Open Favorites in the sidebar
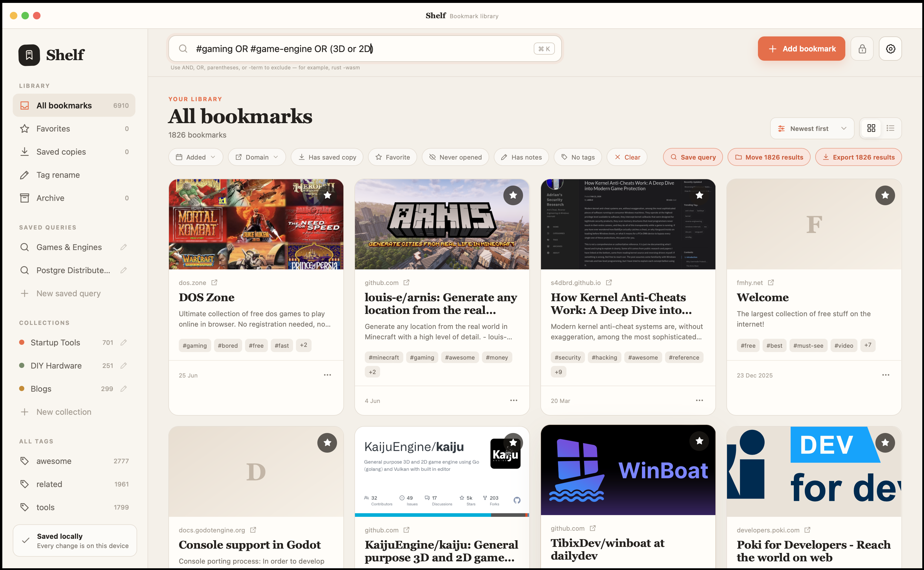 click(74, 129)
